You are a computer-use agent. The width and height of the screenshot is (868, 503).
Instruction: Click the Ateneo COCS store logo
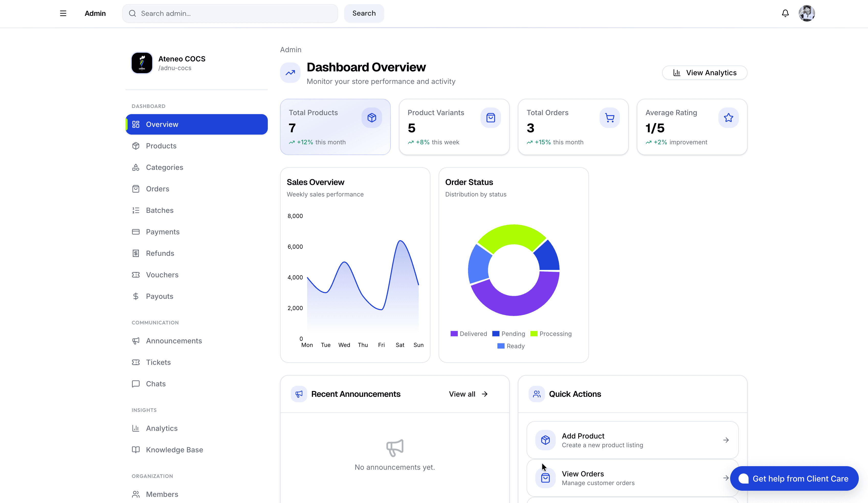point(142,63)
